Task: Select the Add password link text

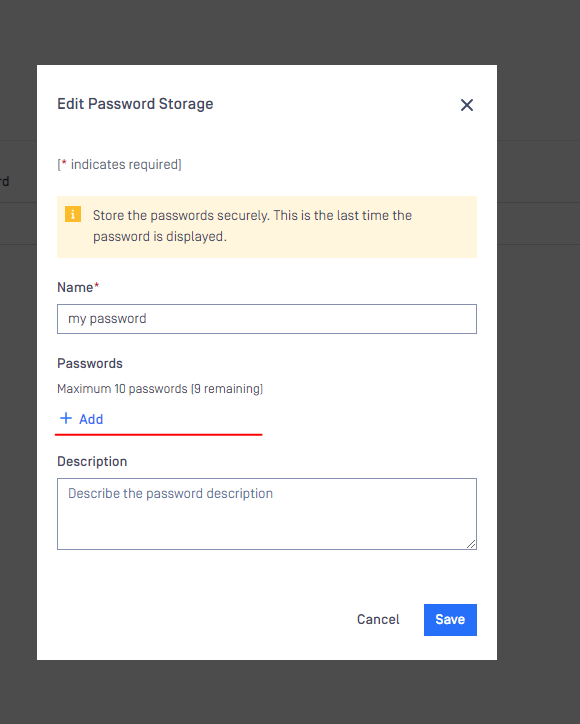Action: click(x=91, y=419)
